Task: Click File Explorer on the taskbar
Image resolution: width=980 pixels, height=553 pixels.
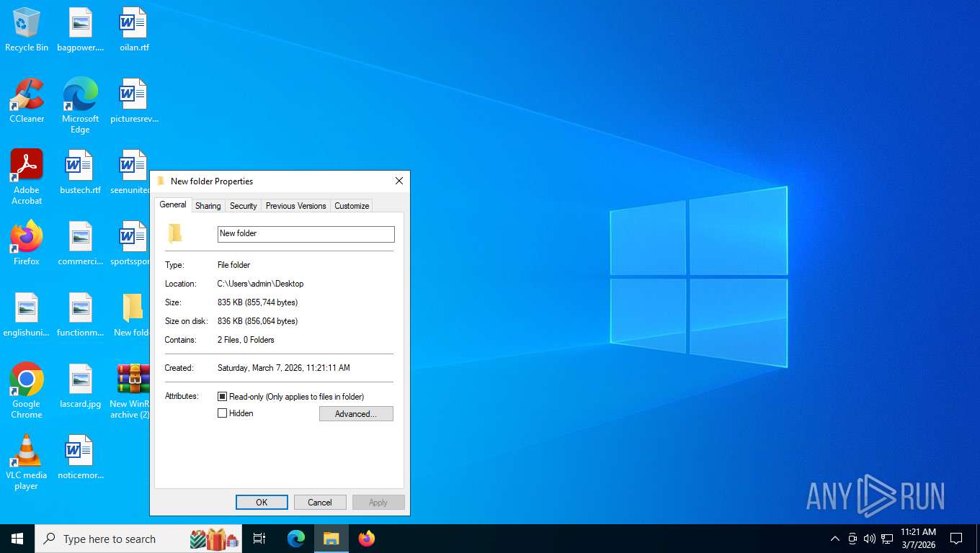Action: pos(331,539)
